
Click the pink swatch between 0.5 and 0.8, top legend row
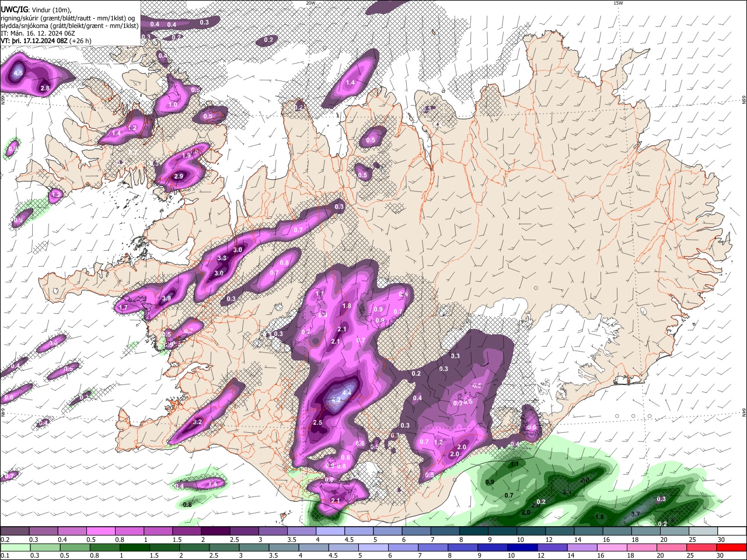pyautogui.click(x=102, y=531)
